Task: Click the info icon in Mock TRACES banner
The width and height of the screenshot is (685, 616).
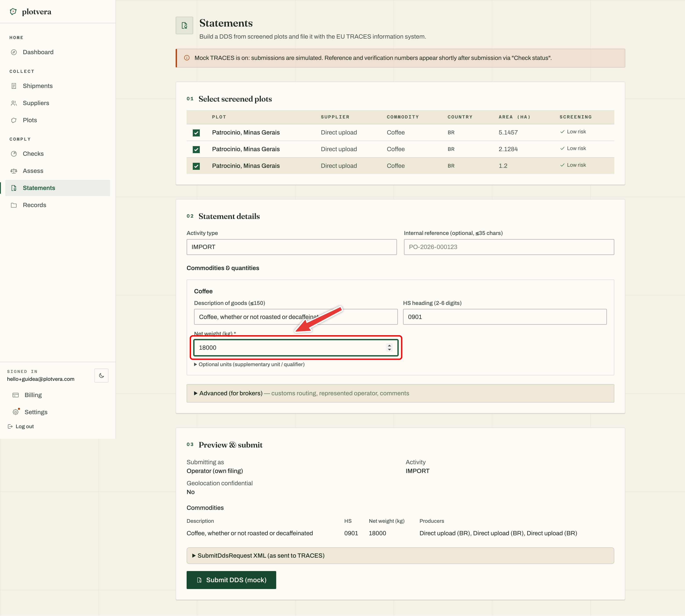Action: (x=187, y=58)
